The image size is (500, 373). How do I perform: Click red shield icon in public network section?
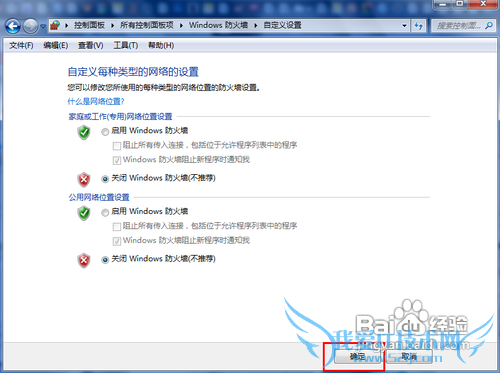84,260
